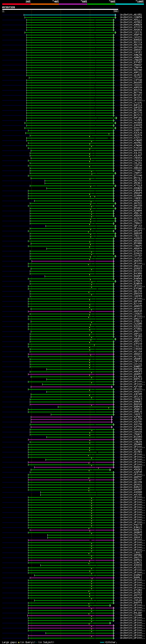Open the UniRef100_Q7XYC9 hit
This screenshot has height=644, width=146.
[131, 27]
